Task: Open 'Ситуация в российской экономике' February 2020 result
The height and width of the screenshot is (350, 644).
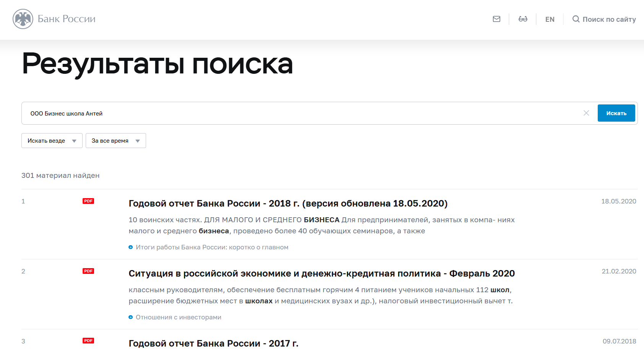Action: (x=322, y=273)
